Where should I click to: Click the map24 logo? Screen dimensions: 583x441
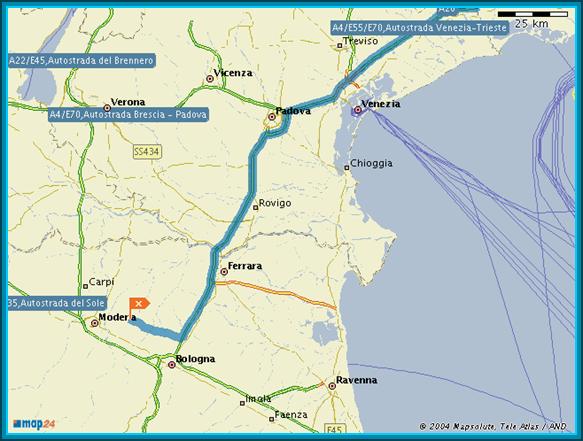click(x=34, y=424)
